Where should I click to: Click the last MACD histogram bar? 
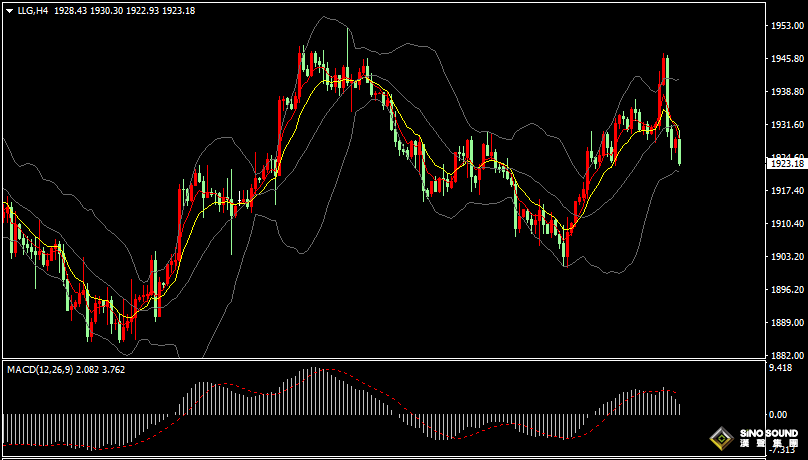tap(679, 407)
